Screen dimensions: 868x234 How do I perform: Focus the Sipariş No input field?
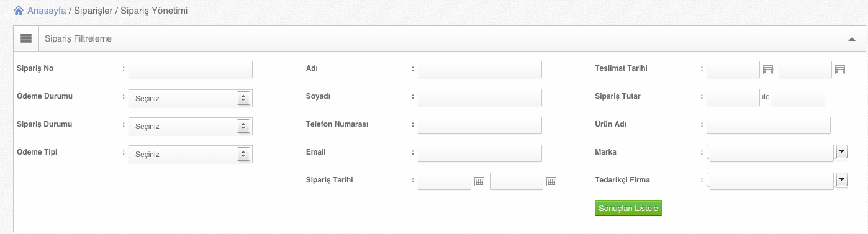[x=191, y=69]
